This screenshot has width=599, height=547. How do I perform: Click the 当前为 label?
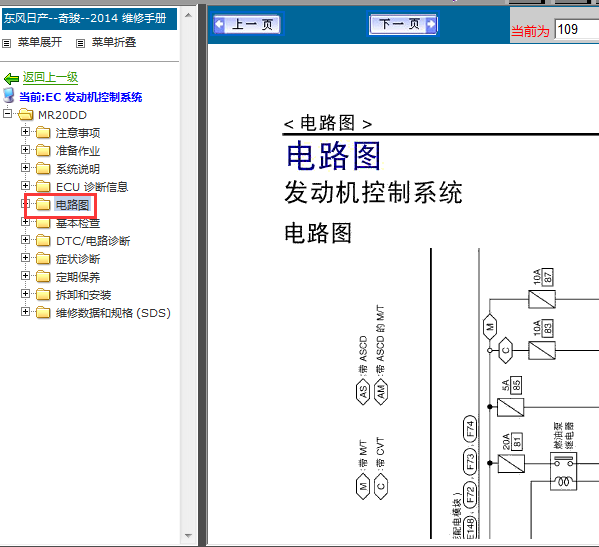coord(530,31)
